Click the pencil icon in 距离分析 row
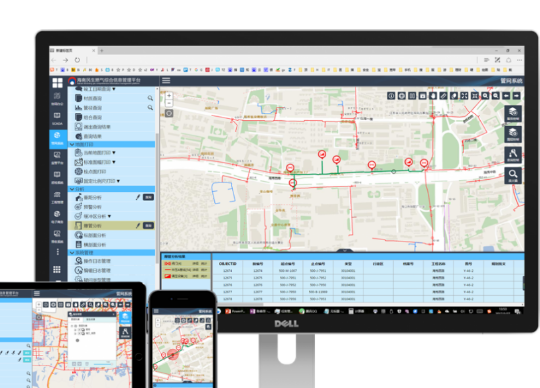Screen dimensions: 540x388 tap(138, 197)
